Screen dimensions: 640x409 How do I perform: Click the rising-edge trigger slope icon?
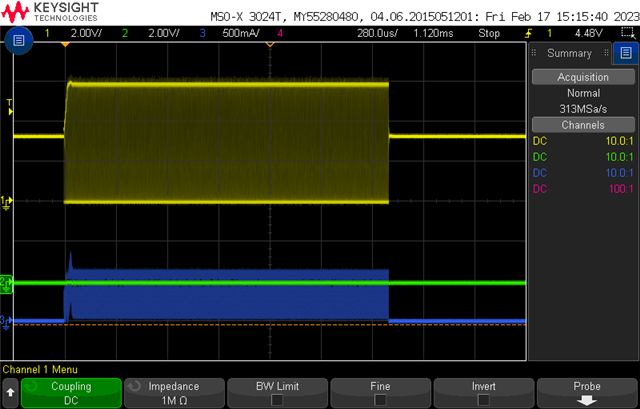pos(529,33)
